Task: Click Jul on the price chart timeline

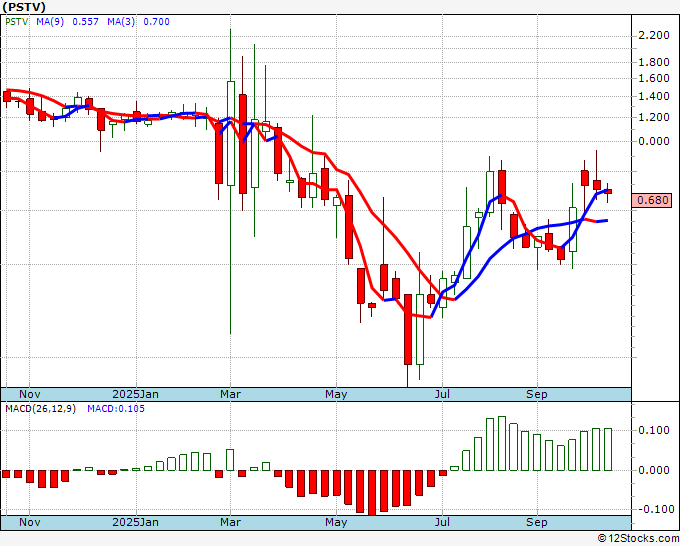Action: (441, 394)
